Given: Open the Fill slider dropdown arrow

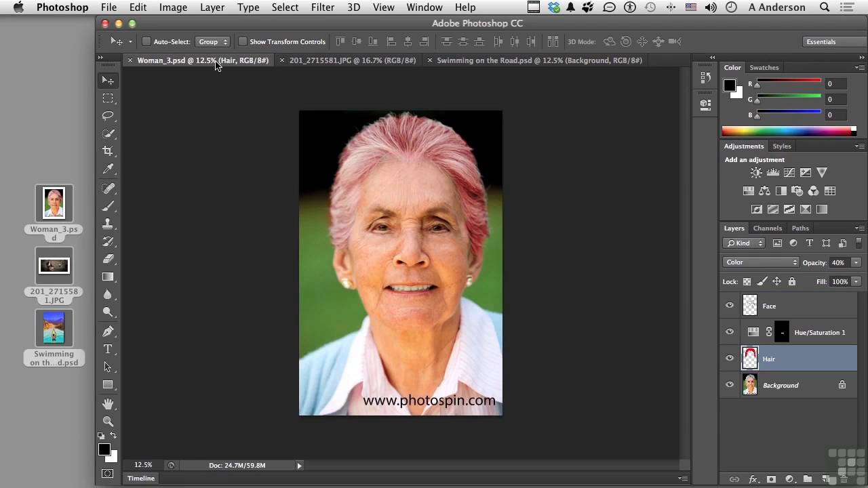Looking at the screenshot, I should 856,281.
